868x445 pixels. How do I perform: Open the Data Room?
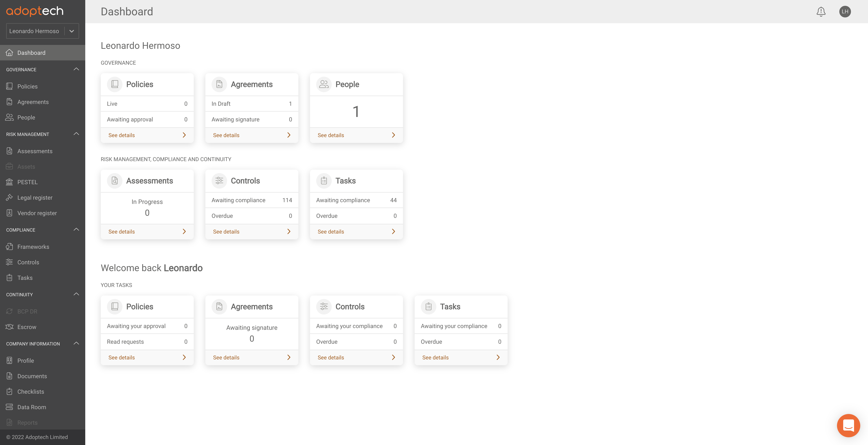coord(9,407)
